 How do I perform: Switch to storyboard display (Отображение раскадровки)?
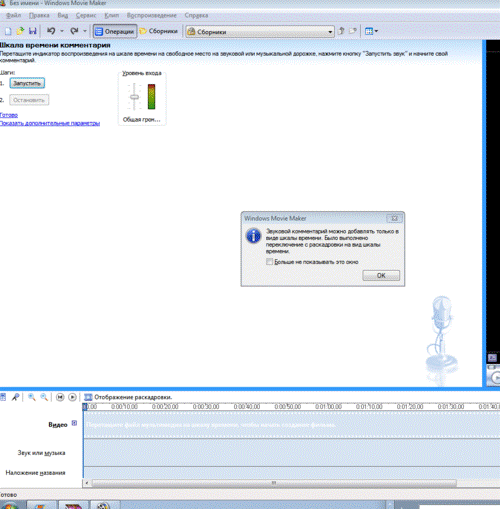(x=128, y=397)
